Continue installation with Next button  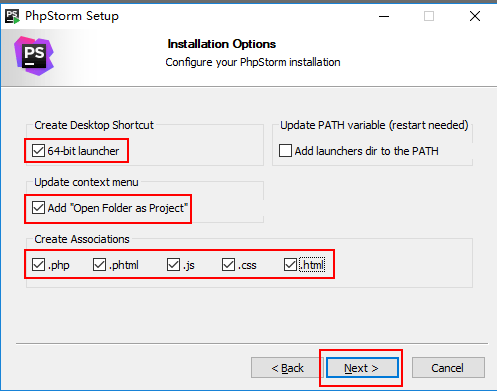(362, 368)
